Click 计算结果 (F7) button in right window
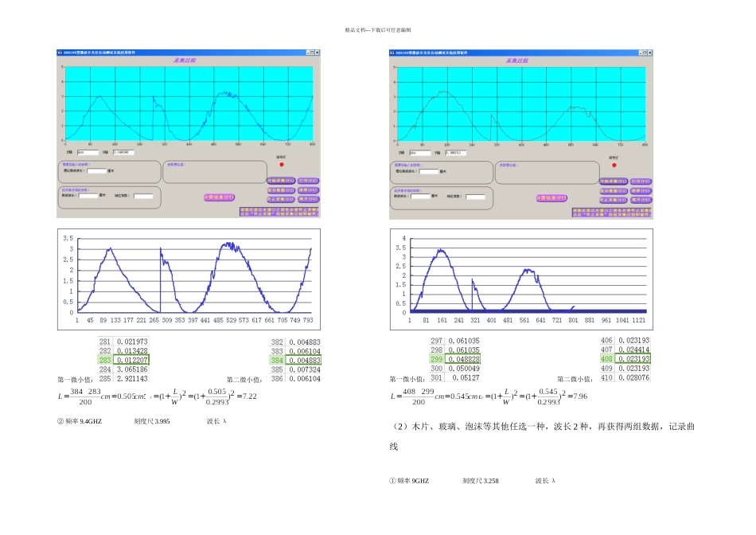756x535 pixels. (552, 197)
